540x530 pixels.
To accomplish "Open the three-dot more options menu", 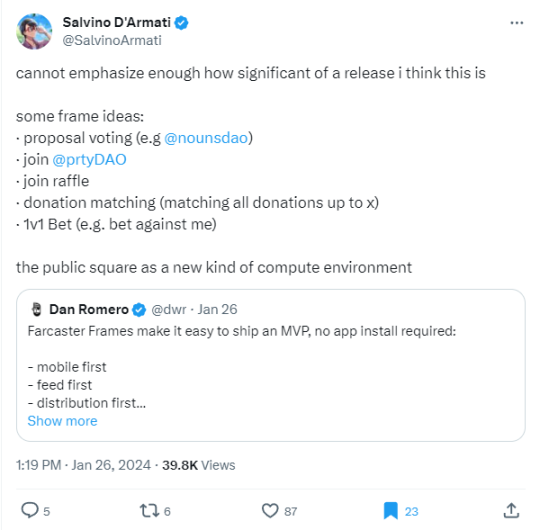I will coord(517,23).
